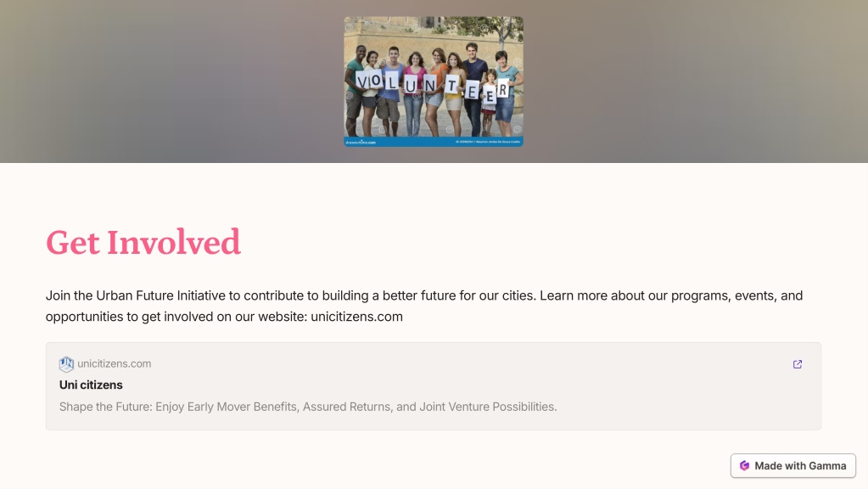Click the blurred banner right of the photo

(x=696, y=81)
